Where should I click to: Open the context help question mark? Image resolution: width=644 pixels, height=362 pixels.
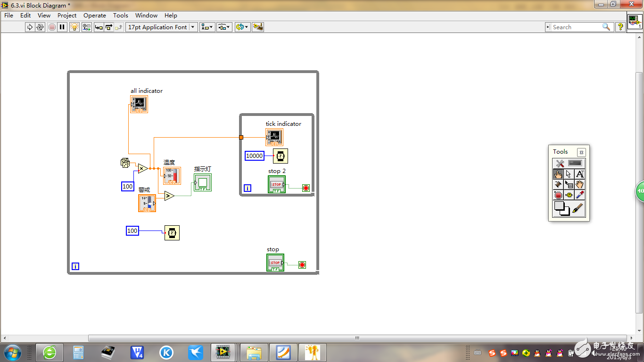tap(620, 27)
